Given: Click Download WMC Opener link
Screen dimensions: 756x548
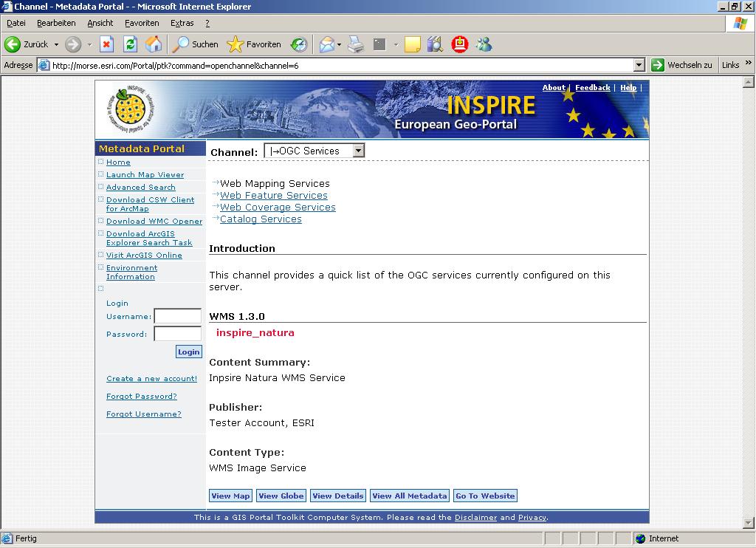Looking at the screenshot, I should [154, 221].
